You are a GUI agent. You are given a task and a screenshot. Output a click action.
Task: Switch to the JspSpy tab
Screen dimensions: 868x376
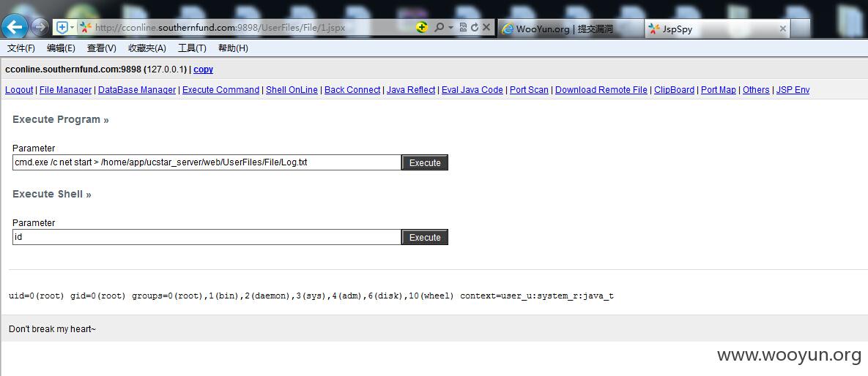(x=717, y=29)
